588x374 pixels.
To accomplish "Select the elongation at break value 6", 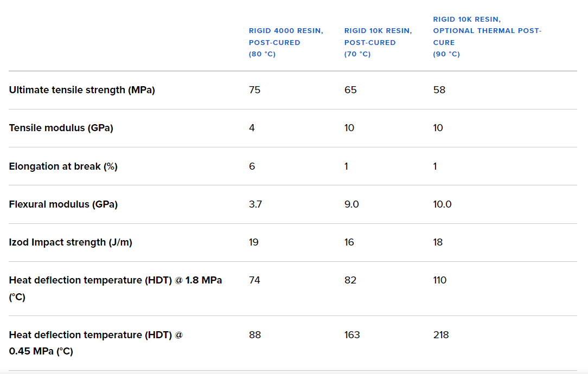I will (252, 166).
